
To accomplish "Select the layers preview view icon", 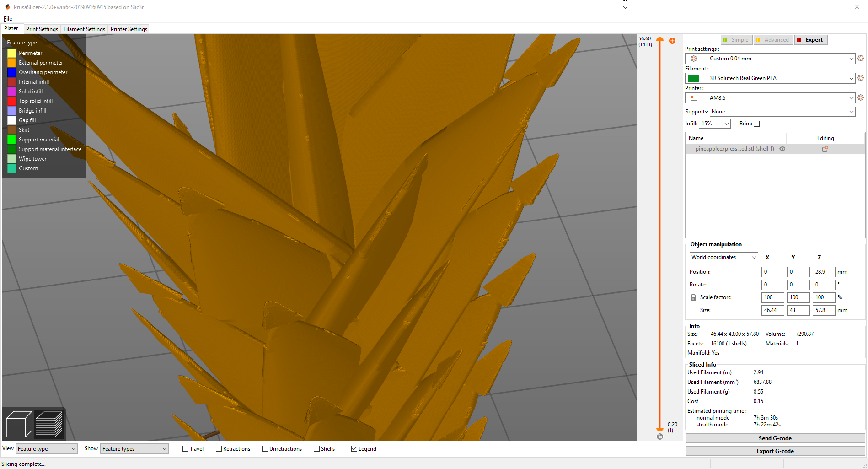I will tap(49, 424).
